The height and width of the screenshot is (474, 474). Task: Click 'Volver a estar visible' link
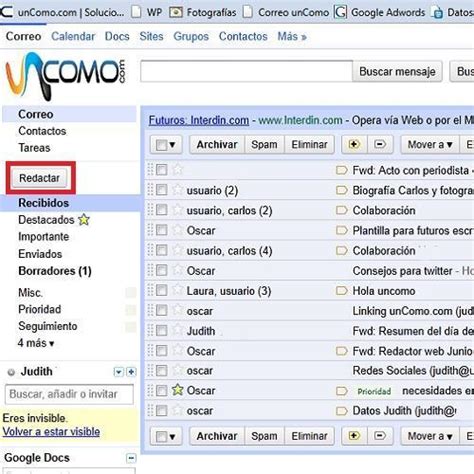[x=51, y=432]
